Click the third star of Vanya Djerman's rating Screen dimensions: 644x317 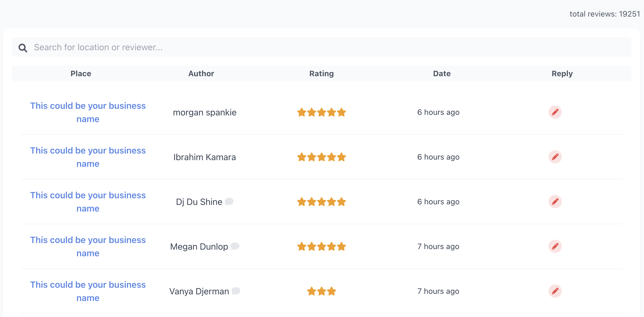[331, 291]
